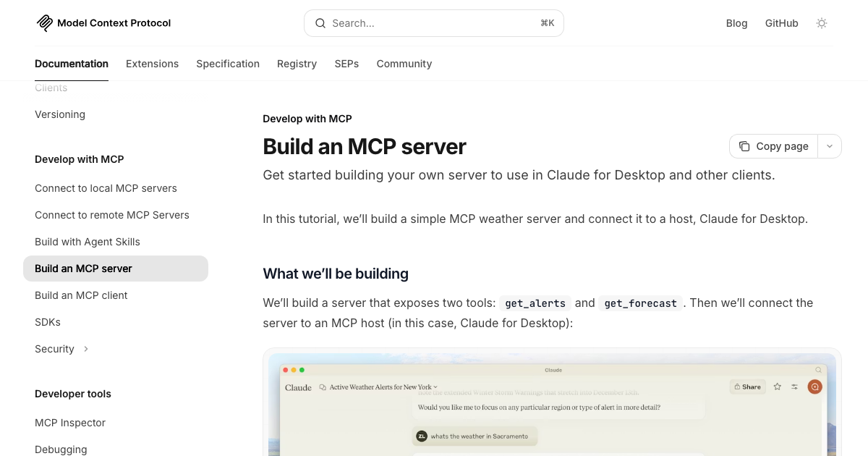Select the Community tab
The width and height of the screenshot is (868, 456).
[404, 64]
